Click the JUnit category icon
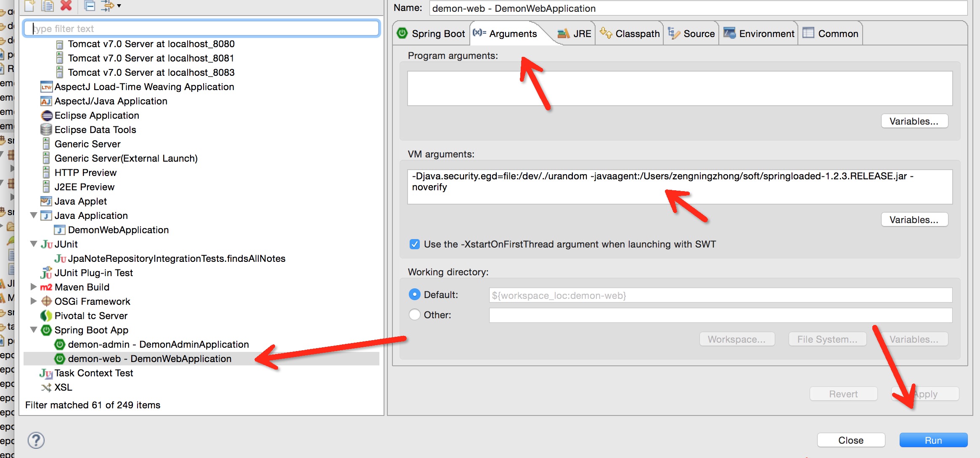Image resolution: width=980 pixels, height=458 pixels. tap(46, 244)
